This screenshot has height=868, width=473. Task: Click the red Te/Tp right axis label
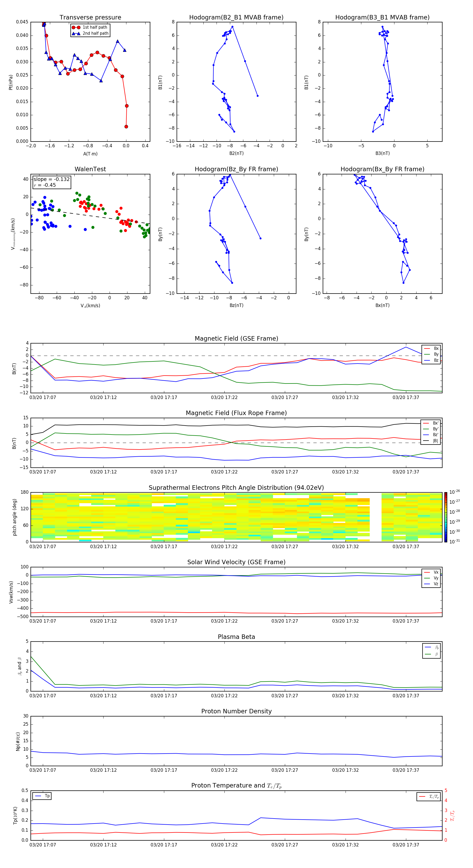(453, 815)
